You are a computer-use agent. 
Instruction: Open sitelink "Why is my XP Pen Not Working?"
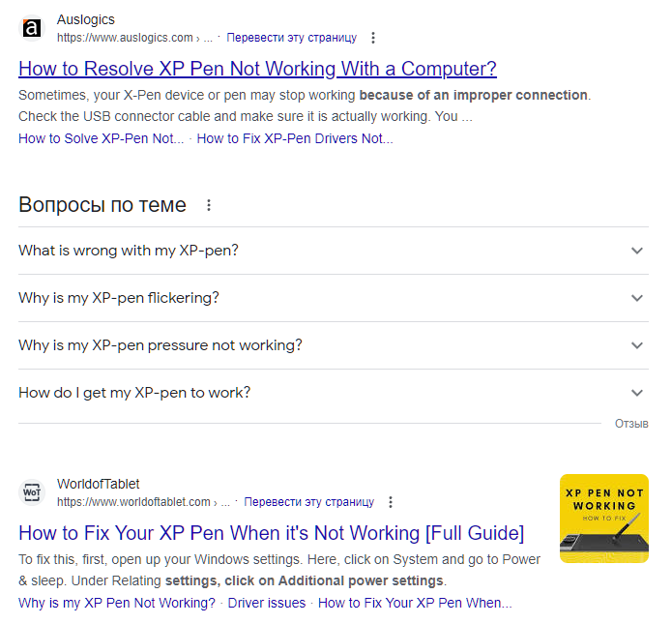(117, 603)
